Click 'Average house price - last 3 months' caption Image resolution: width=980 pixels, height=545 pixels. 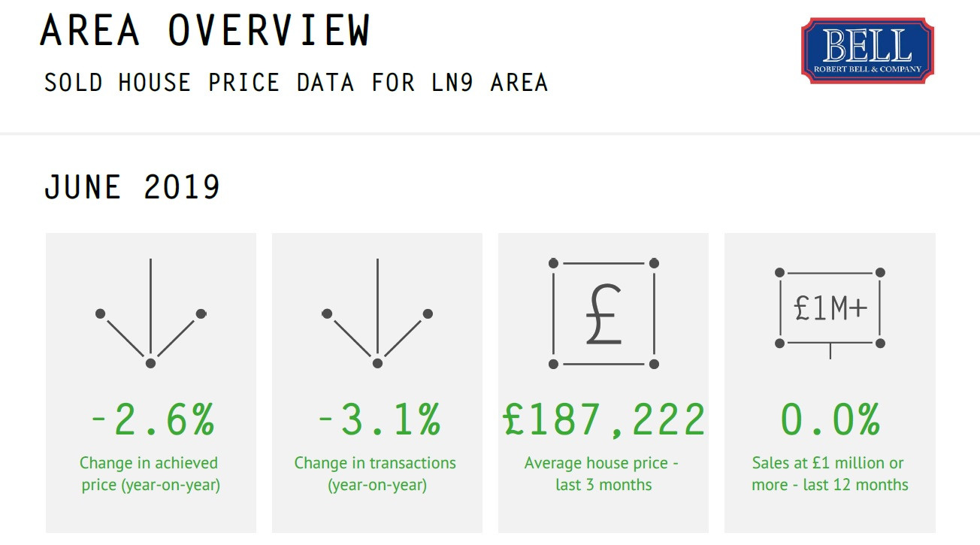point(603,474)
